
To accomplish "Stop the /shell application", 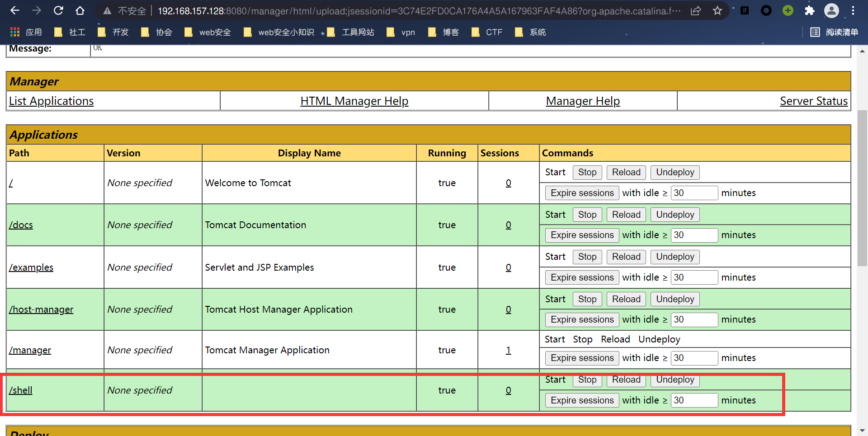I will (x=587, y=380).
